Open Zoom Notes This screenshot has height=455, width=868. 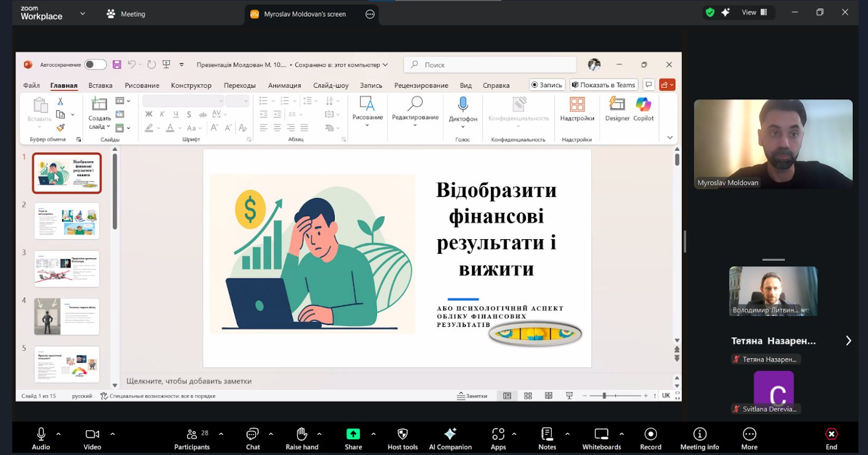click(x=547, y=434)
